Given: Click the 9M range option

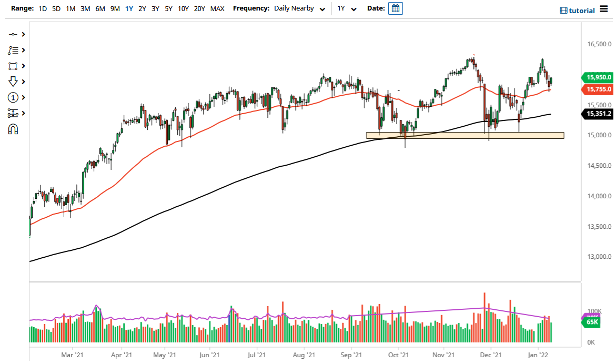Looking at the screenshot, I should click(x=115, y=8).
